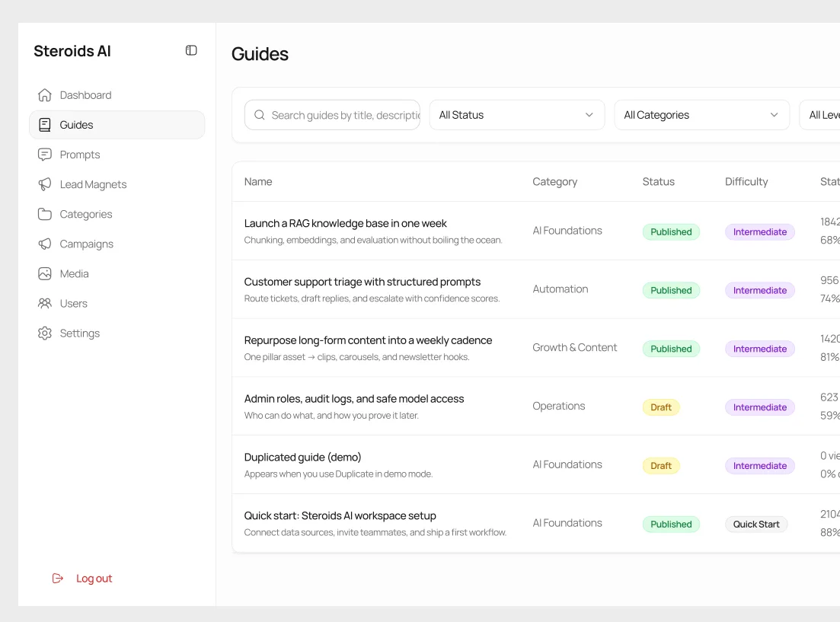
Task: Click the Log out arrow icon
Action: (58, 579)
